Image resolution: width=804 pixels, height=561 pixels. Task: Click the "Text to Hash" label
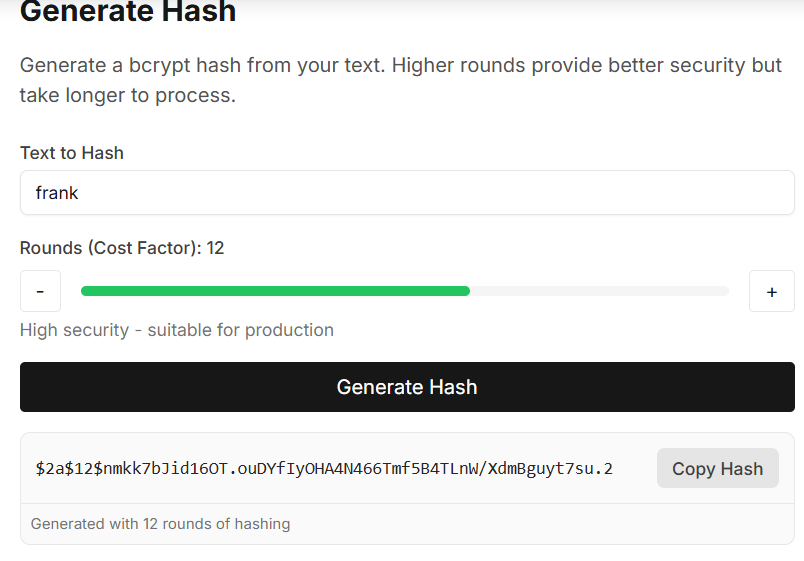click(x=72, y=153)
